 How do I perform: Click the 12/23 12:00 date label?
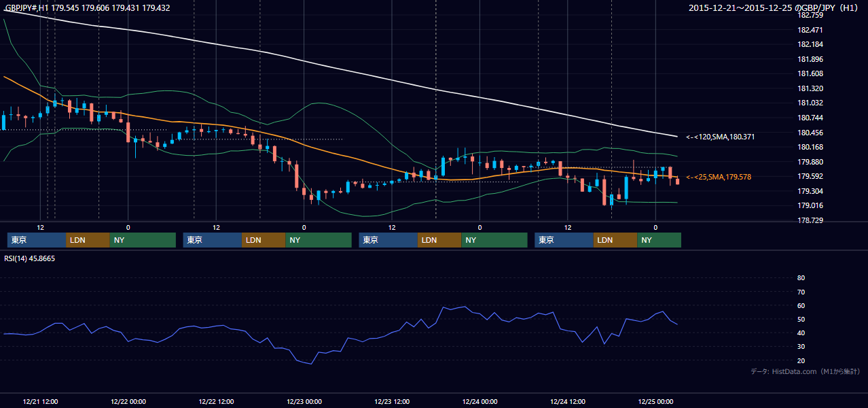click(392, 401)
